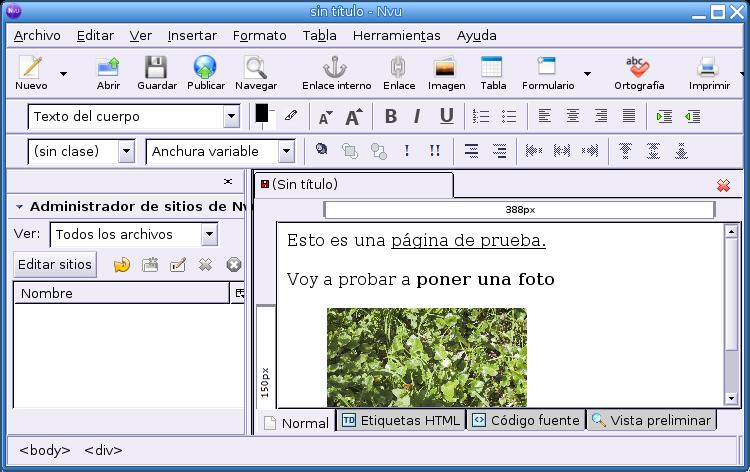This screenshot has width=750, height=472.
Task: Click the Navegar browse icon
Action: click(255, 67)
